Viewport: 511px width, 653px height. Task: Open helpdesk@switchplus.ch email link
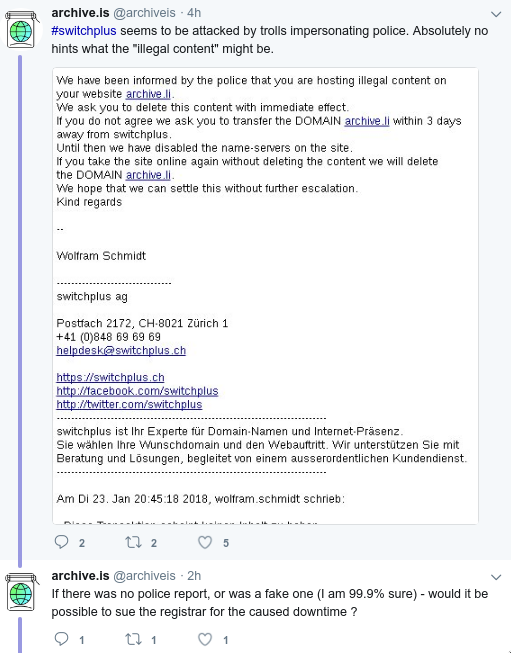tap(121, 350)
